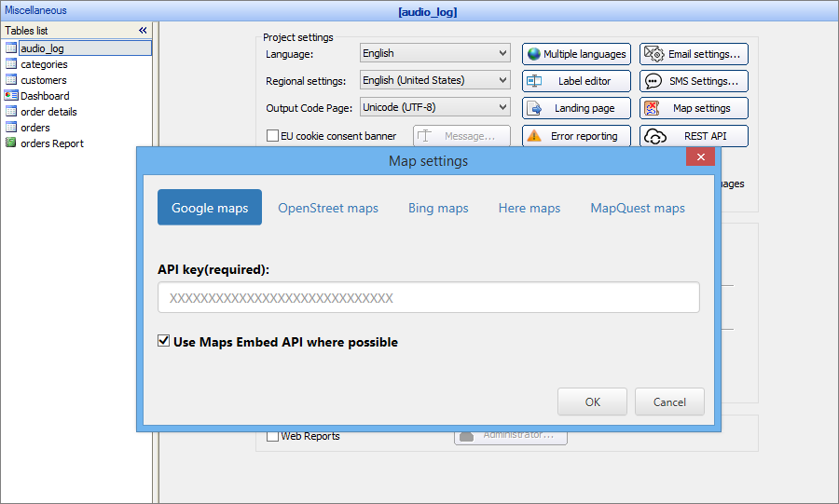Screen dimensions: 839x504
Task: Click the audio_log table icon
Action: pos(10,48)
